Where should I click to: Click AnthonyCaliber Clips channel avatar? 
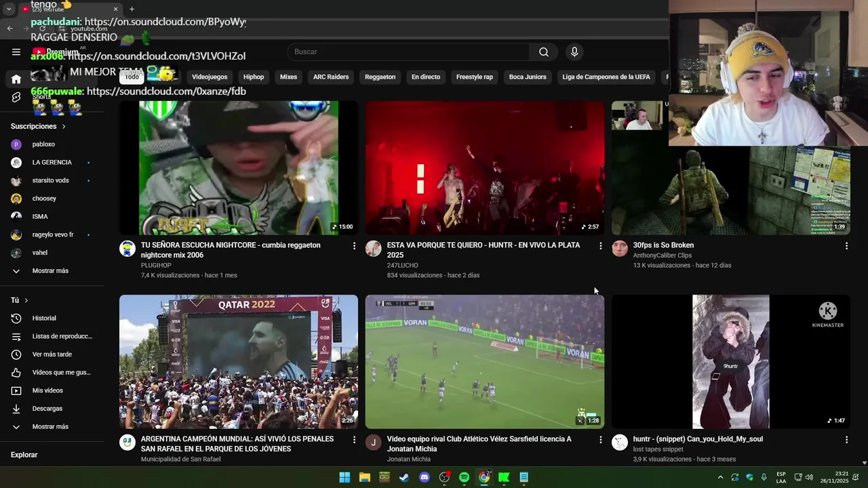pos(620,249)
